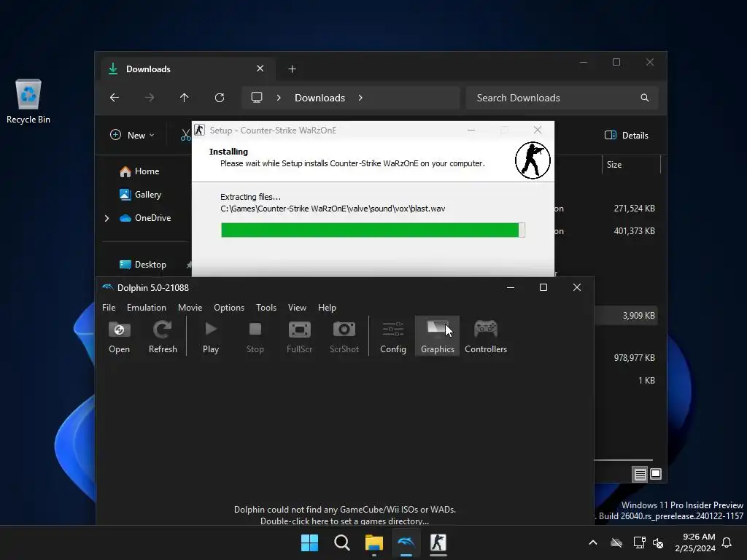Image resolution: width=747 pixels, height=560 pixels.
Task: Click the volume muted tray icon
Action: point(658,542)
